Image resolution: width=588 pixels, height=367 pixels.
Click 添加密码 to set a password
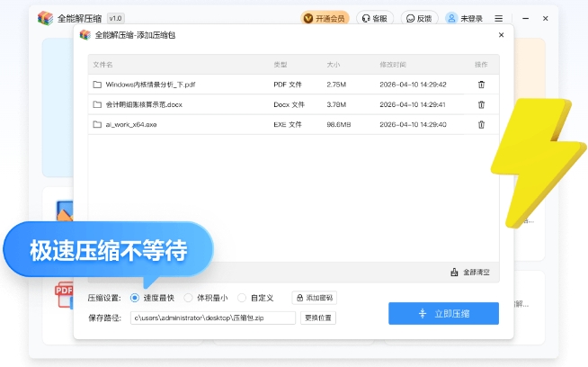tap(315, 298)
